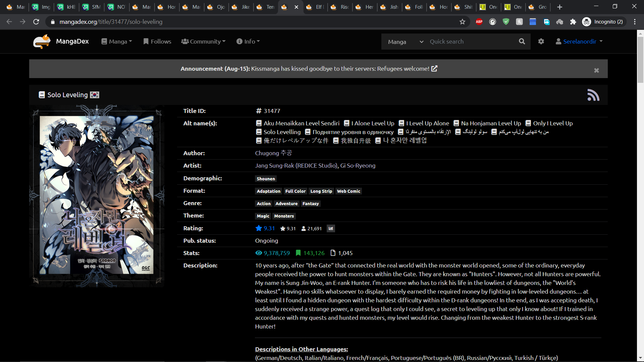Click the follows bookmark stat 143,126
This screenshot has height=362, width=644.
(310, 253)
